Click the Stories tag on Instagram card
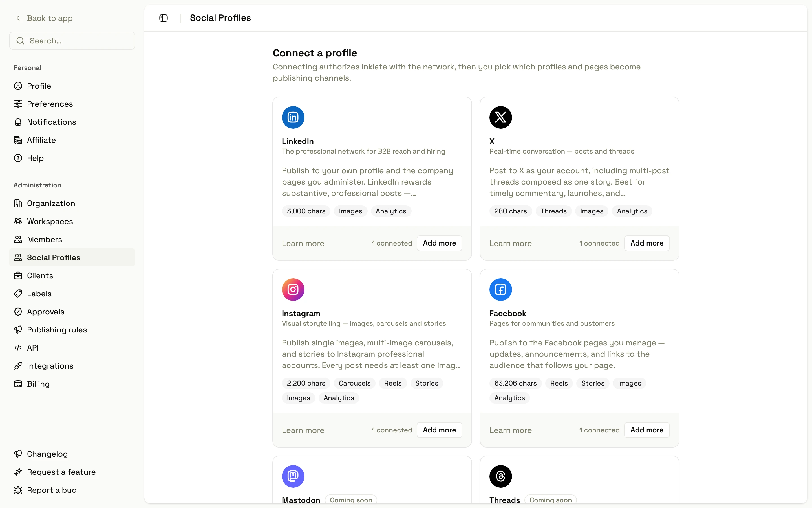812x508 pixels. pyautogui.click(x=427, y=383)
